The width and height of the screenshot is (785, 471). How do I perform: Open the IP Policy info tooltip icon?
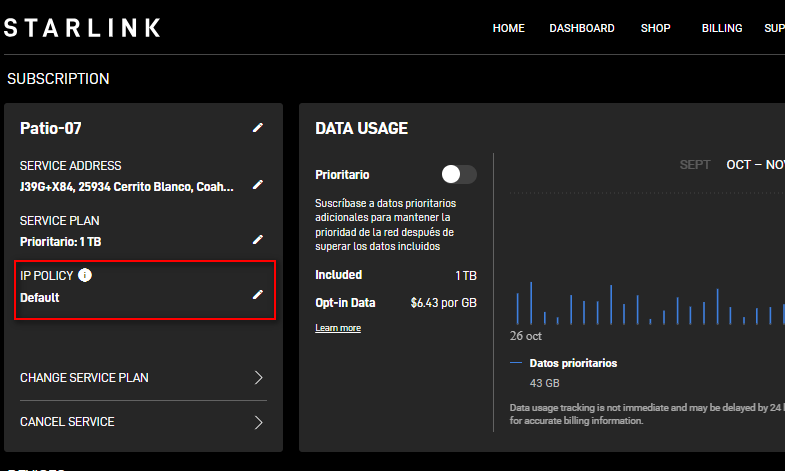click(85, 275)
